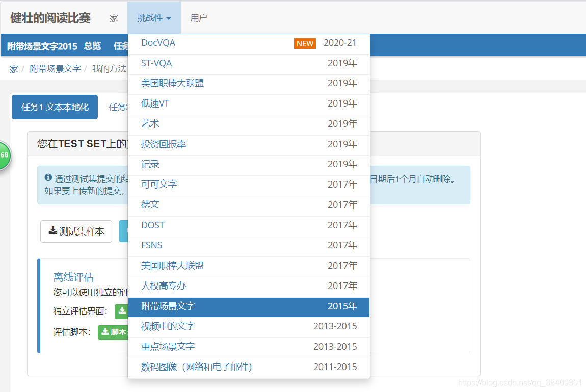Choose 重点场景文字 2013-2015 entry

249,347
